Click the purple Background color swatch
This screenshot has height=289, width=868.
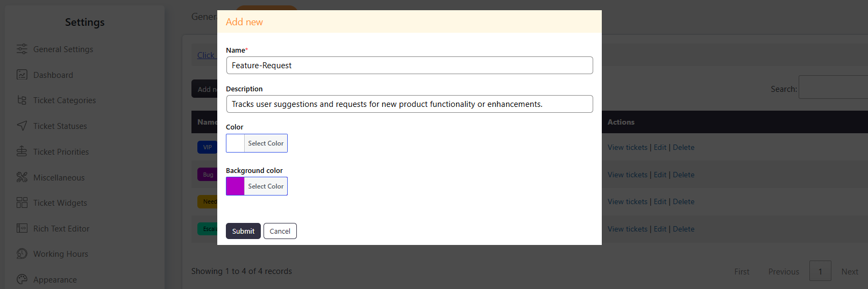coord(235,186)
